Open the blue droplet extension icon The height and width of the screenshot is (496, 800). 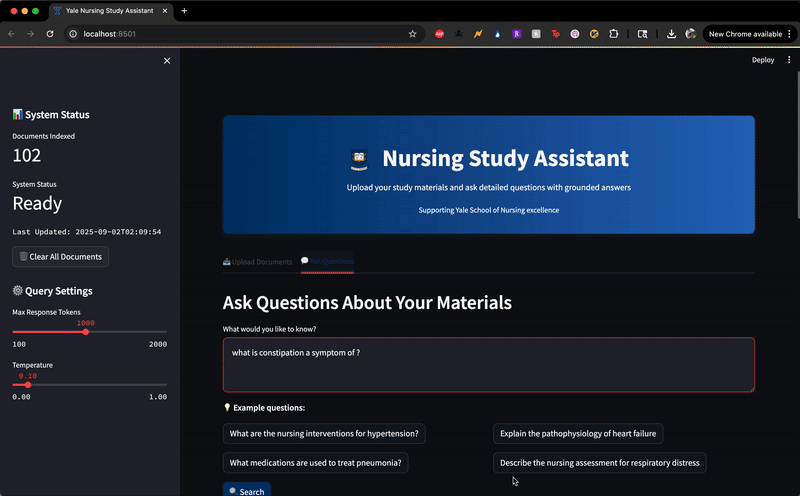[x=497, y=34]
